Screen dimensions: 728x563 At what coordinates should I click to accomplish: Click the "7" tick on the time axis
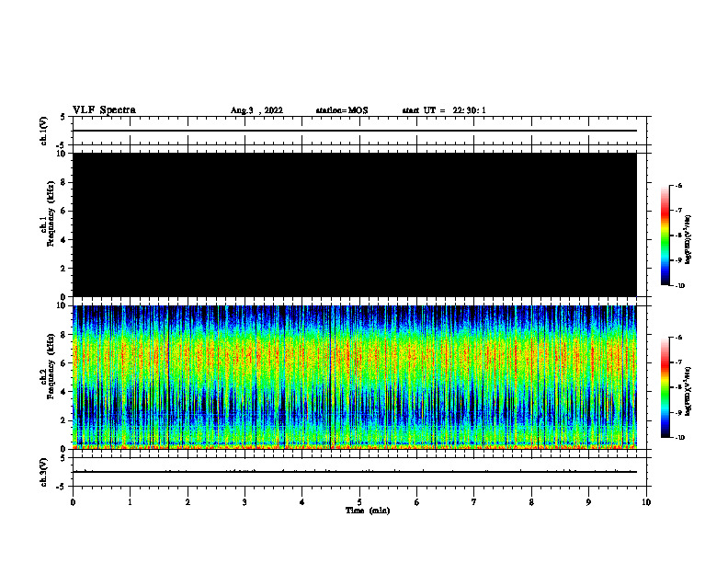click(x=474, y=502)
